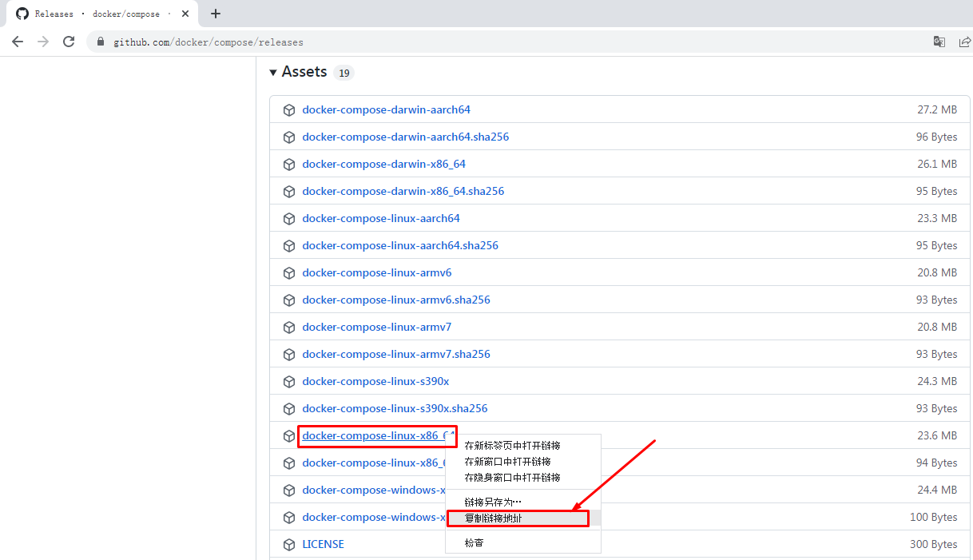Click the browser back arrow button
The height and width of the screenshot is (560, 973).
(x=18, y=42)
